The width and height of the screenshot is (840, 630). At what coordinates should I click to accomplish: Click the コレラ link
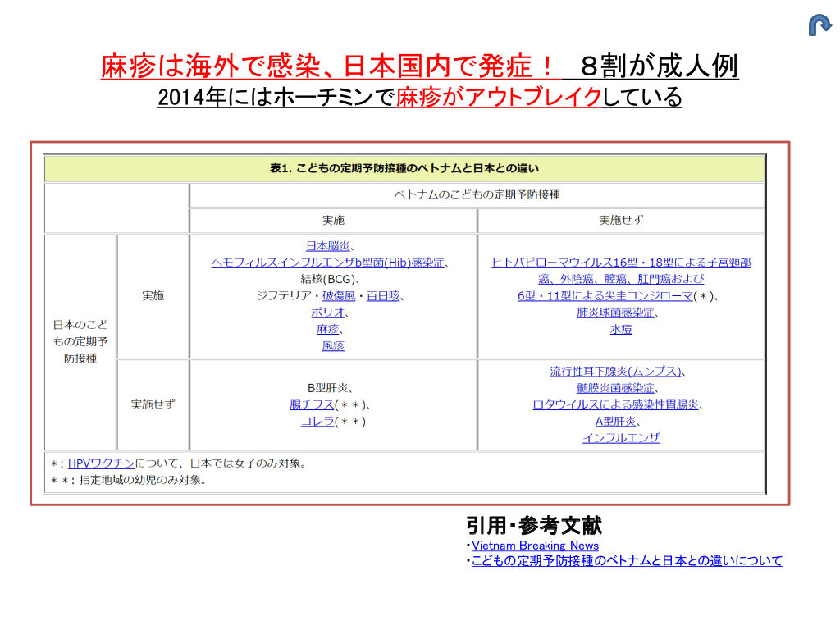coord(317,421)
